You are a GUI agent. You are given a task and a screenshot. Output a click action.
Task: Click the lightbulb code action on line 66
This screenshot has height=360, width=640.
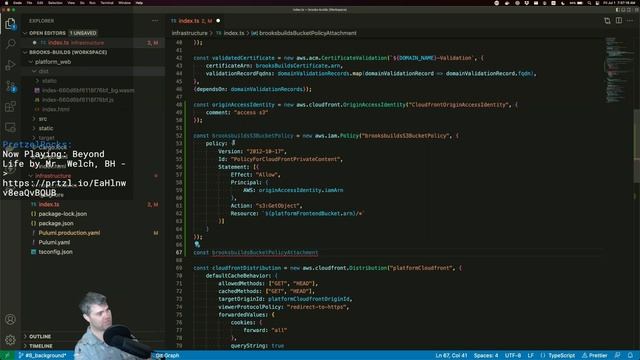tap(197, 244)
